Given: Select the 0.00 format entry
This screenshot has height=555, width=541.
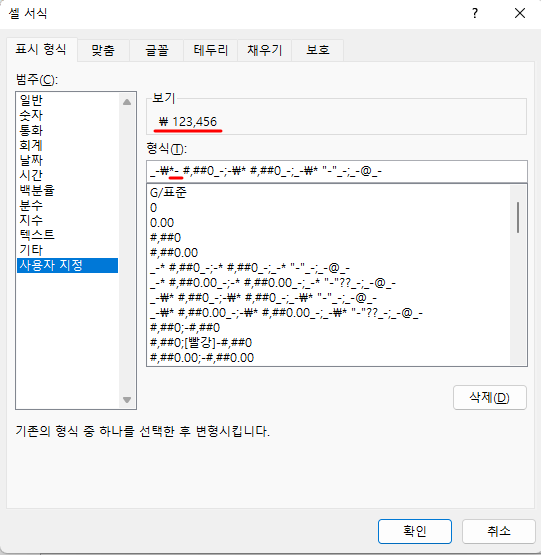Looking at the screenshot, I should [x=329, y=223].
